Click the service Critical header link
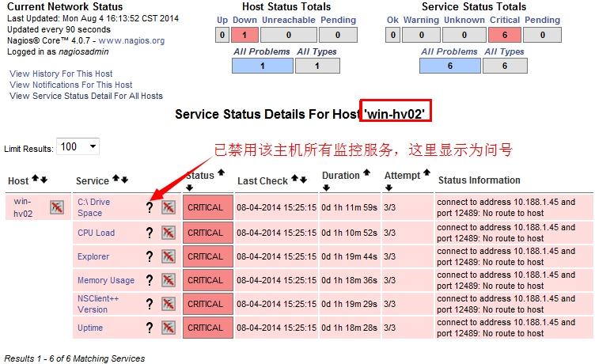This screenshot has width=595, height=364. point(505,20)
